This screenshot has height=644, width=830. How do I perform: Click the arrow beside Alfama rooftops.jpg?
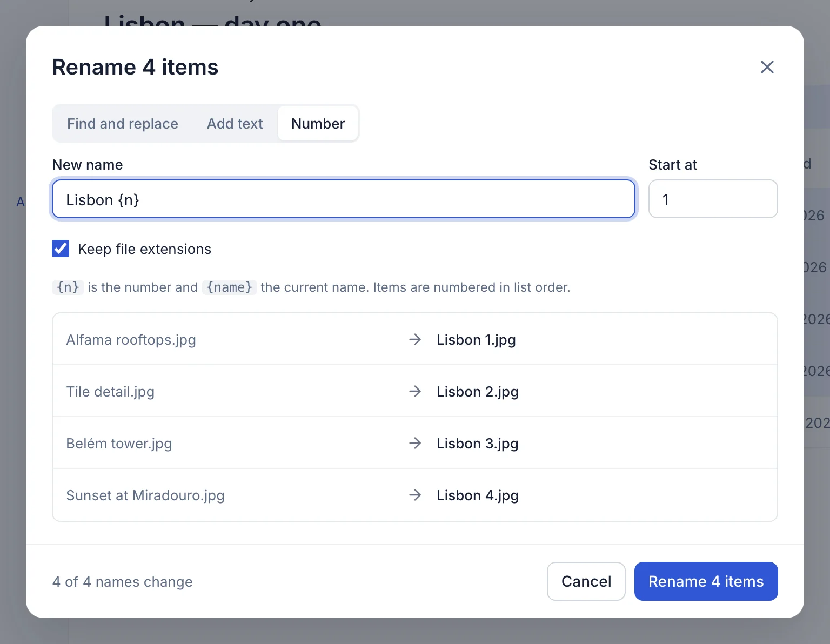coord(415,339)
